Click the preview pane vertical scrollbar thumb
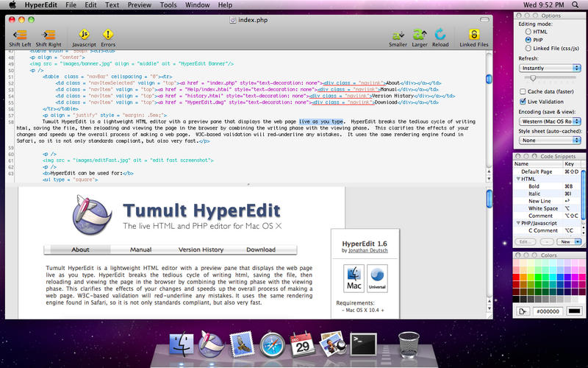Screen dimensions: 588x368 pos(489,199)
